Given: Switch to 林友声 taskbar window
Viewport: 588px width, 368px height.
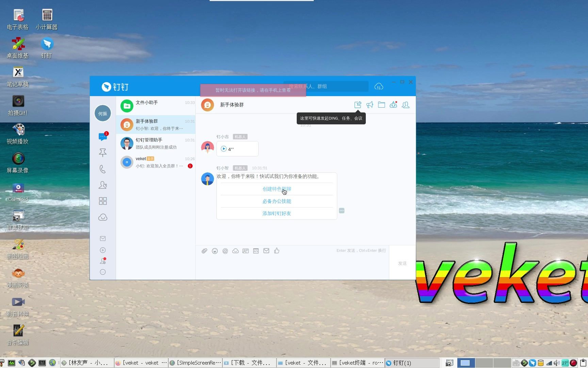Looking at the screenshot, I should (87, 363).
